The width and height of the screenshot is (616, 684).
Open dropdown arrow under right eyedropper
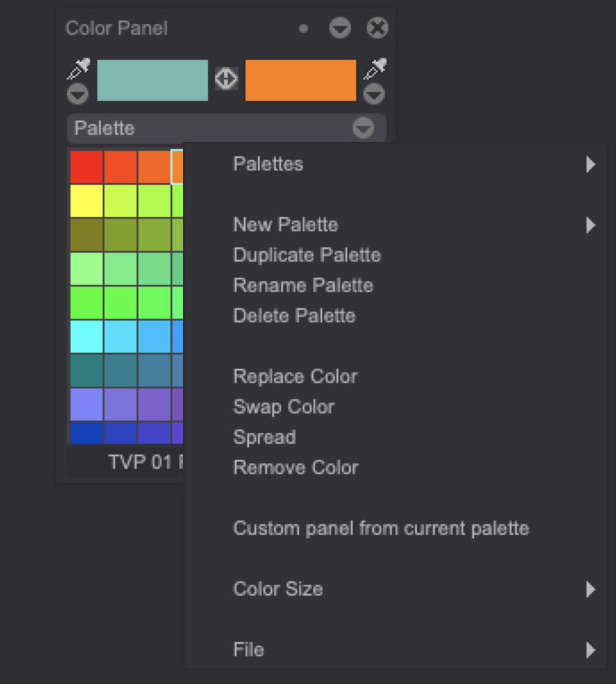pyautogui.click(x=374, y=94)
